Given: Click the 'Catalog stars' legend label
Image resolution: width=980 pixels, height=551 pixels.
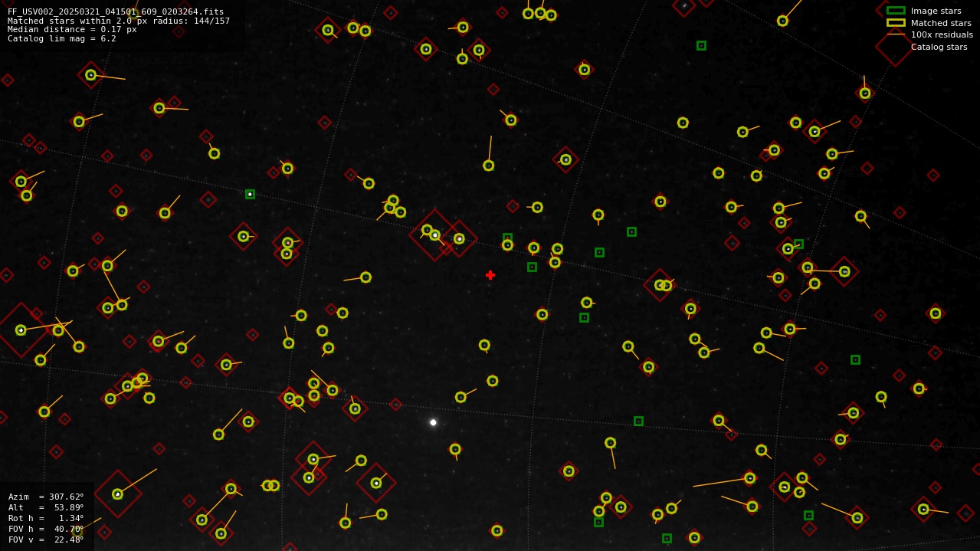Looking at the screenshot, I should (x=939, y=47).
